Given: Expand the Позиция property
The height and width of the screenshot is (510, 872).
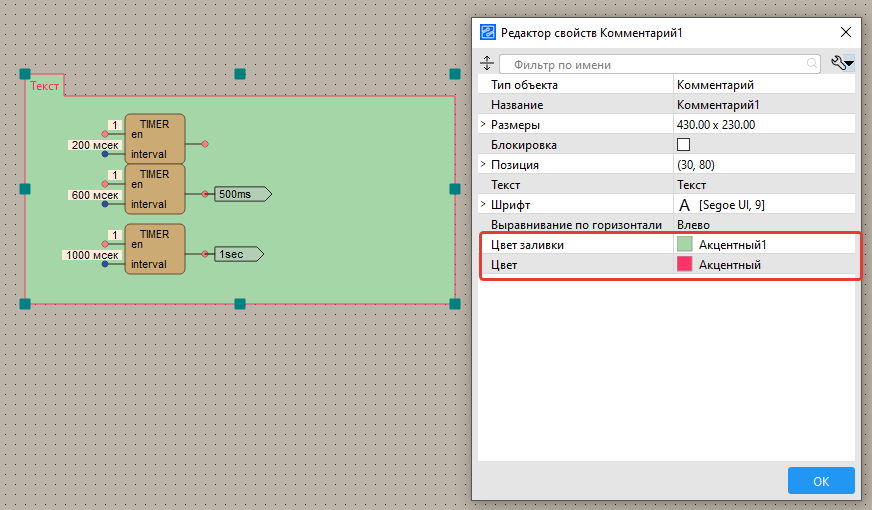Looking at the screenshot, I should coord(483,165).
